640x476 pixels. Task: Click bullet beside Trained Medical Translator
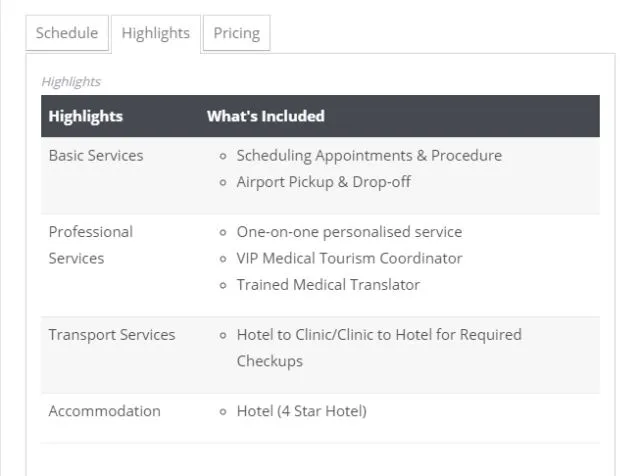point(223,286)
